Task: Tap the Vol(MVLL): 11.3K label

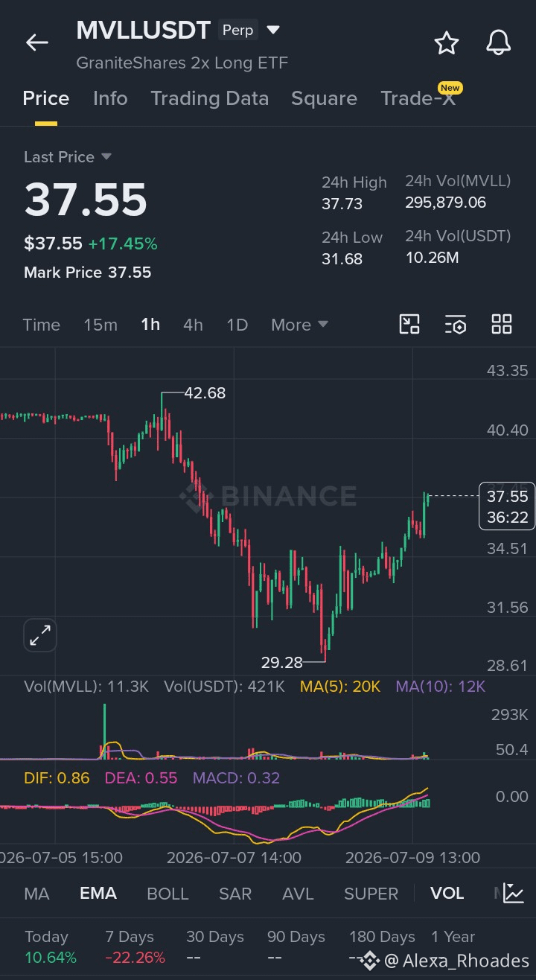Action: [86, 687]
